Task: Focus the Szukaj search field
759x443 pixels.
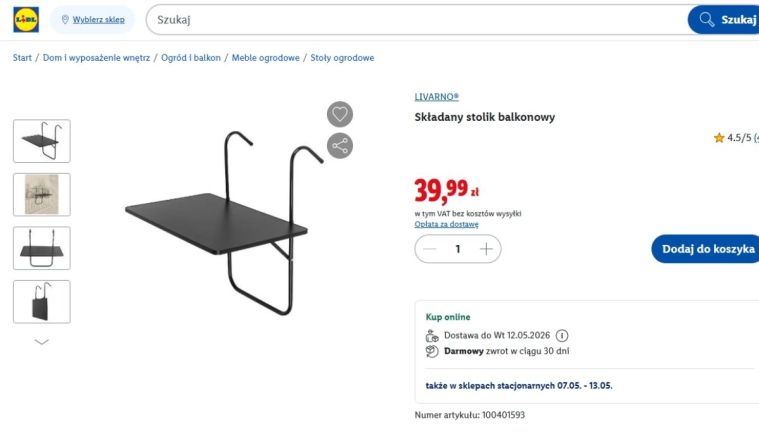Action: (416, 20)
